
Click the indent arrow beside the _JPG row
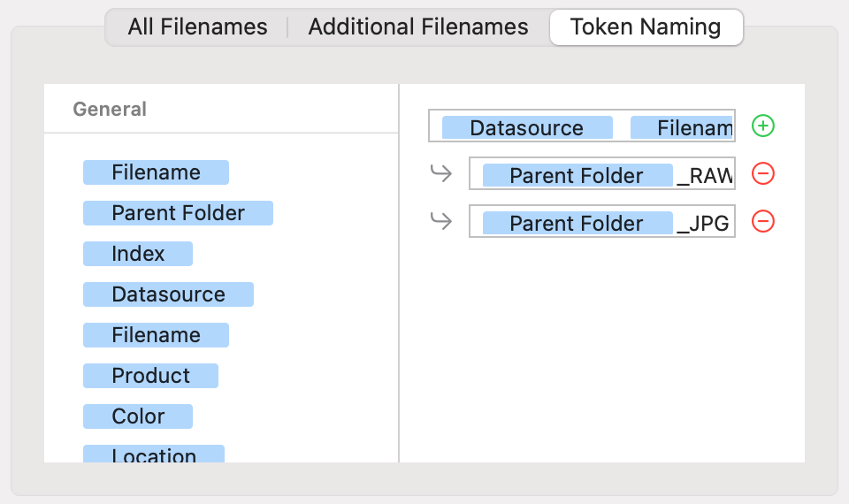click(x=441, y=222)
